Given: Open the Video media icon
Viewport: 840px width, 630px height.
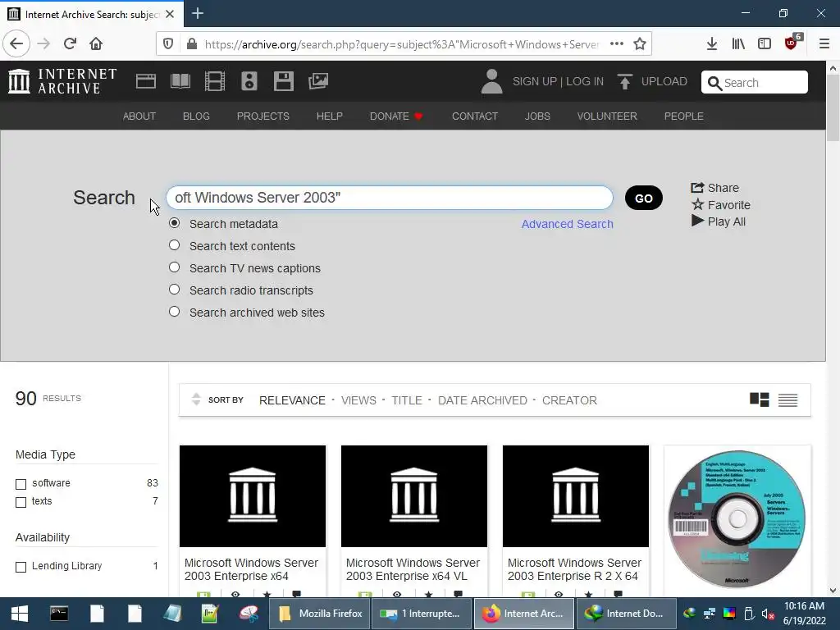Looking at the screenshot, I should (x=215, y=81).
